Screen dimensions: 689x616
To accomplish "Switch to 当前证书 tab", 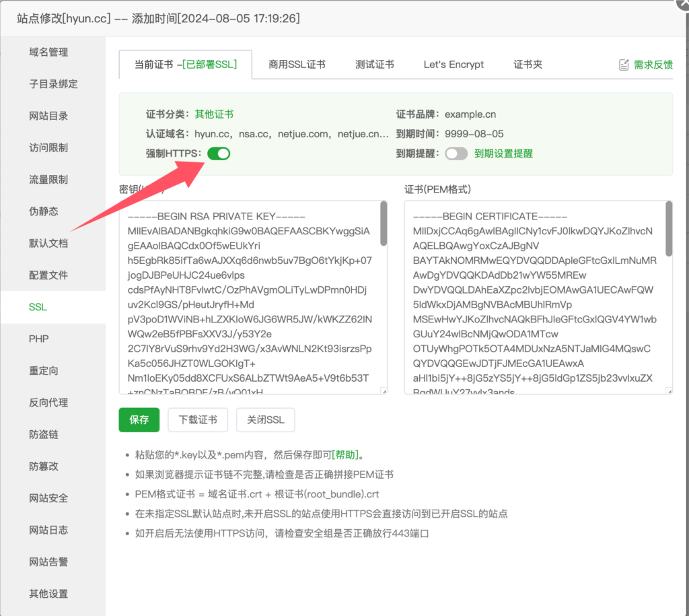I will click(x=186, y=65).
